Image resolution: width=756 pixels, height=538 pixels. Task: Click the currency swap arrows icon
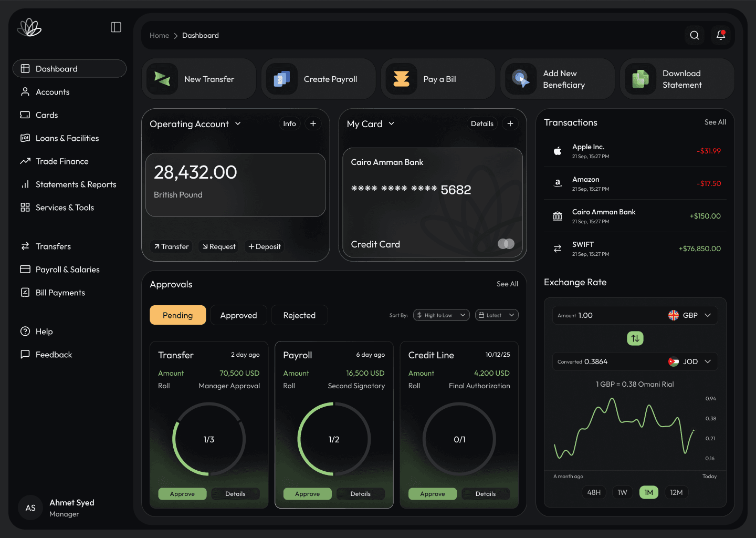pyautogui.click(x=635, y=338)
